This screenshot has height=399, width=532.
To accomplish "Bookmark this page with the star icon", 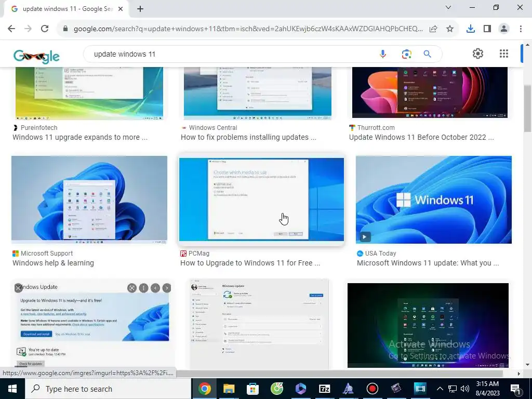I will click(x=450, y=29).
